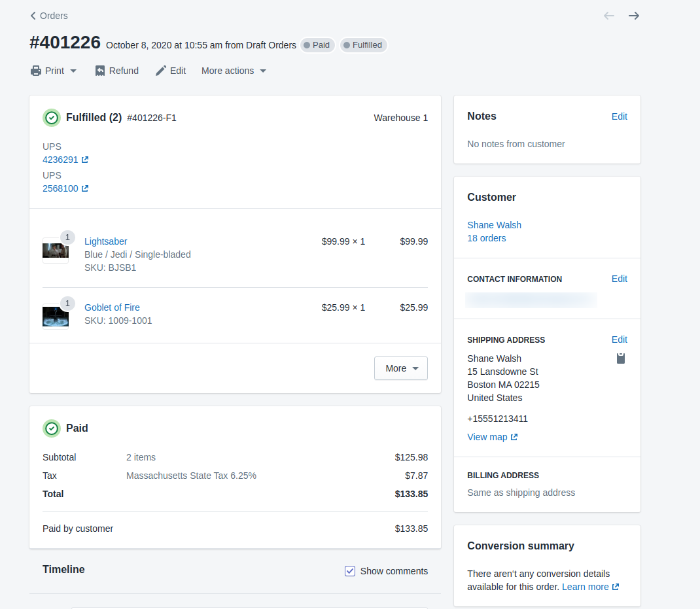Click the next order arrow

[633, 15]
